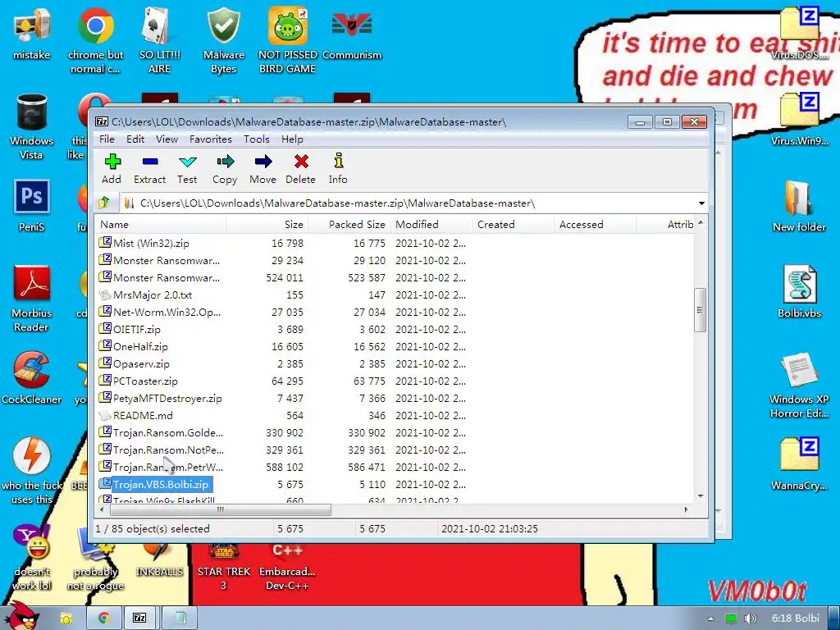Image resolution: width=840 pixels, height=630 pixels.
Task: Open Windows XP Horror Edition file icon
Action: (x=799, y=385)
